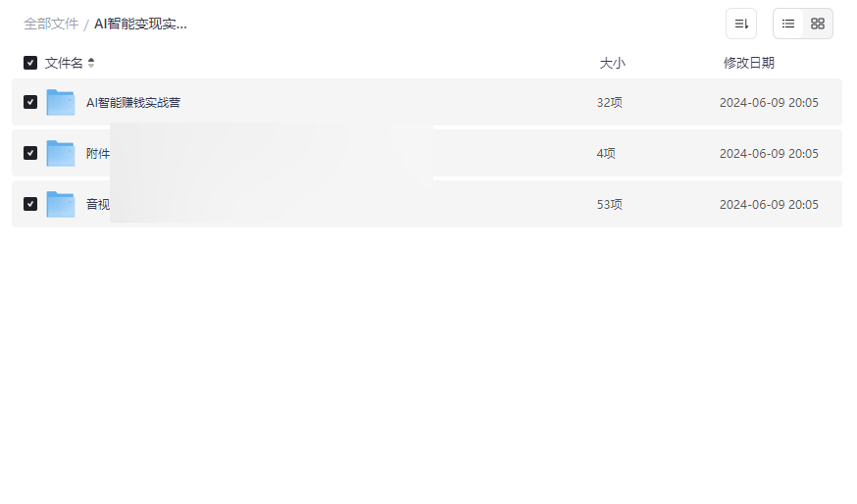Viewport: 857px width, 504px height.
Task: Uncheck the 53项 folder's checkbox
Action: click(x=30, y=204)
